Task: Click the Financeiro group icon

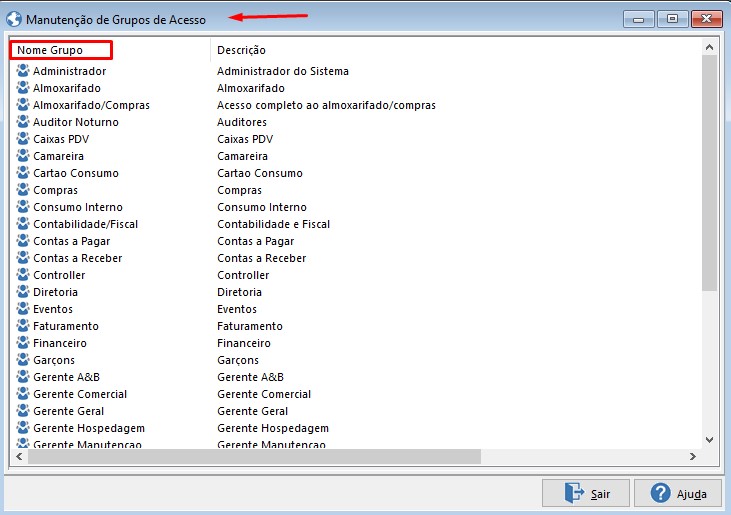Action: 23,343
